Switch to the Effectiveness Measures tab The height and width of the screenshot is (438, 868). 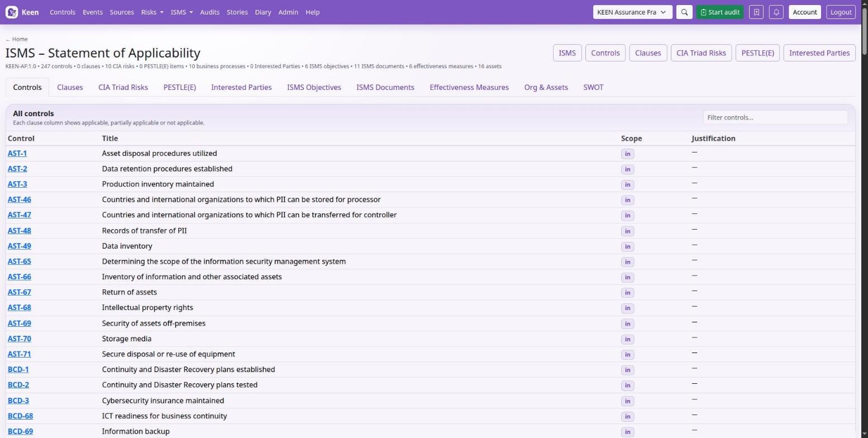pos(469,87)
